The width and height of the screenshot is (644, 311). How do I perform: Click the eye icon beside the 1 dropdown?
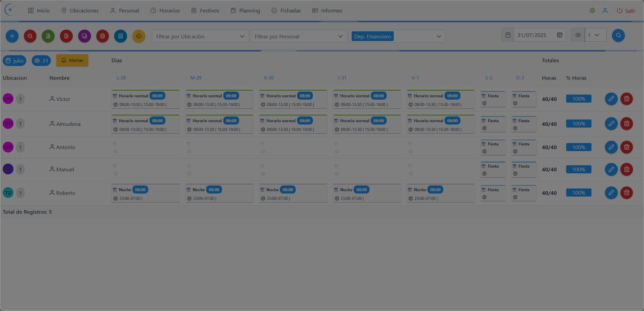(x=578, y=35)
